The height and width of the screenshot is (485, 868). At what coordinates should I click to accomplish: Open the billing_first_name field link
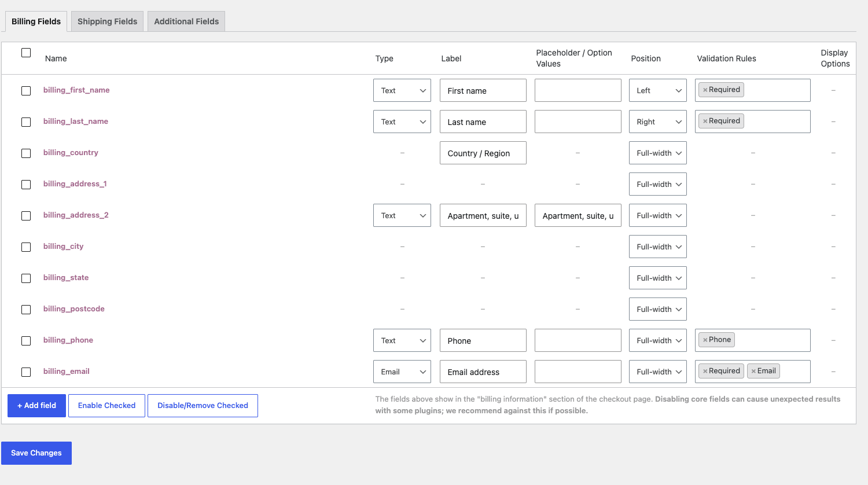(76, 90)
